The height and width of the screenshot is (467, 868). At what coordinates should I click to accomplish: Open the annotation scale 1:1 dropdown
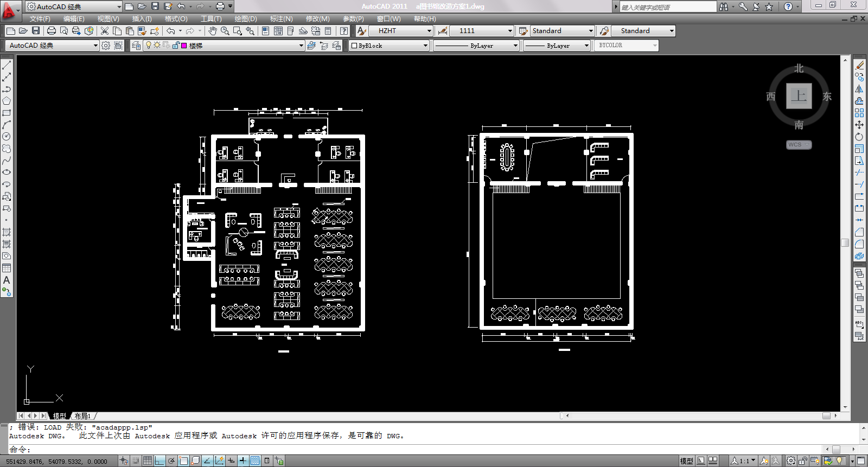pyautogui.click(x=743, y=461)
